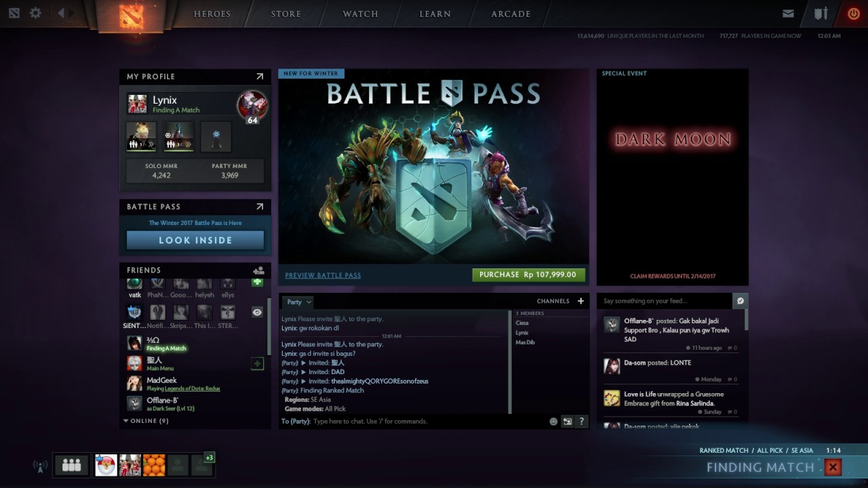Click the red power quit button
The width and height of the screenshot is (868, 488).
coord(853,14)
